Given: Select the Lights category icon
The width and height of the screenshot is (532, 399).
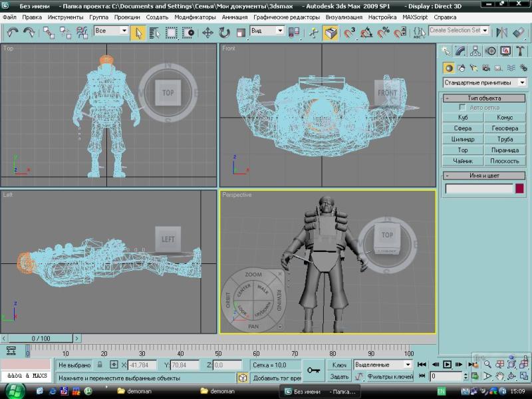Looking at the screenshot, I should (x=472, y=67).
